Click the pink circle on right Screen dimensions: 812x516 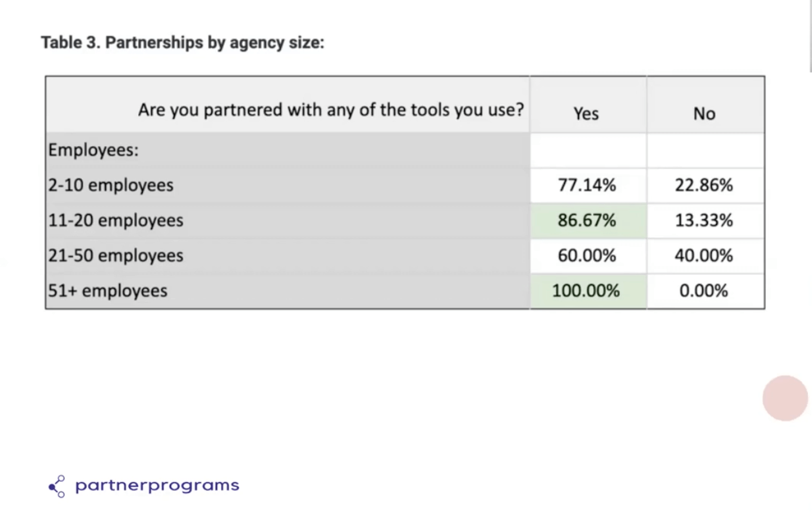(x=785, y=398)
